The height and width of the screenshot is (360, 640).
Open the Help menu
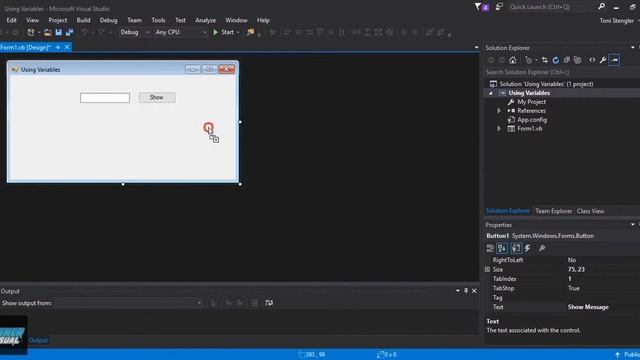pyautogui.click(x=263, y=20)
